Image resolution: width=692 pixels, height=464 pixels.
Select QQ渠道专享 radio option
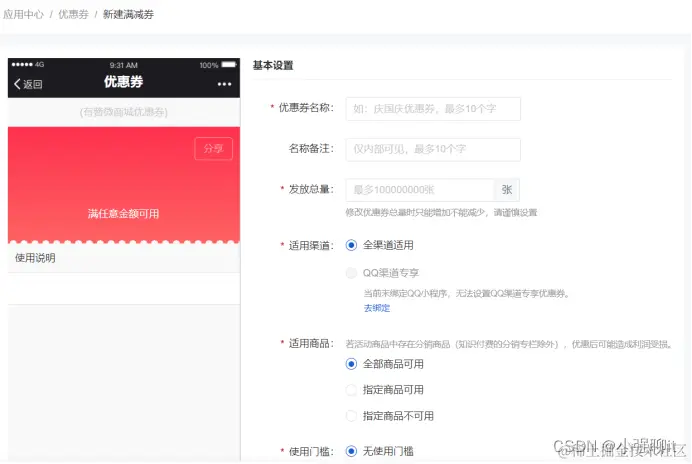click(x=351, y=273)
